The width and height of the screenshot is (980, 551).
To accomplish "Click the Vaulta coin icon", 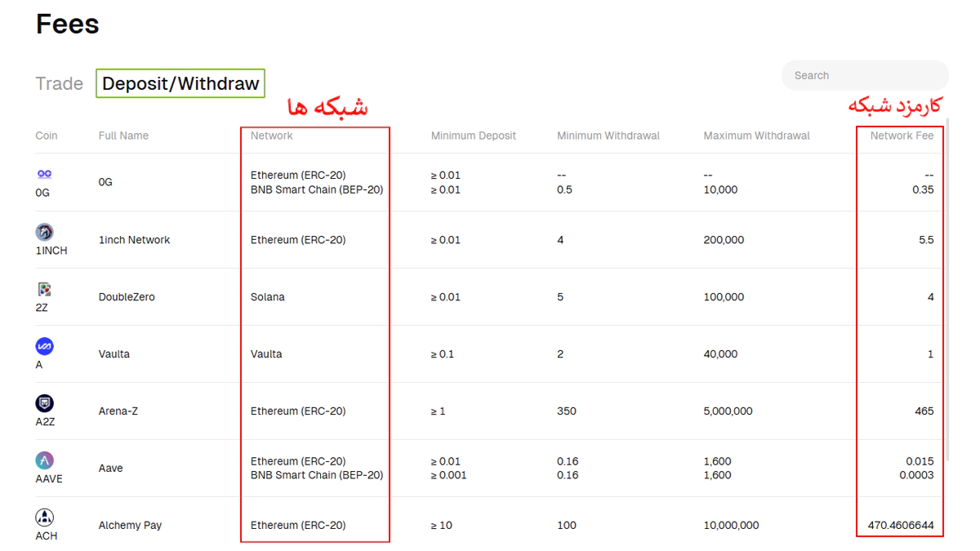I will coord(44,346).
